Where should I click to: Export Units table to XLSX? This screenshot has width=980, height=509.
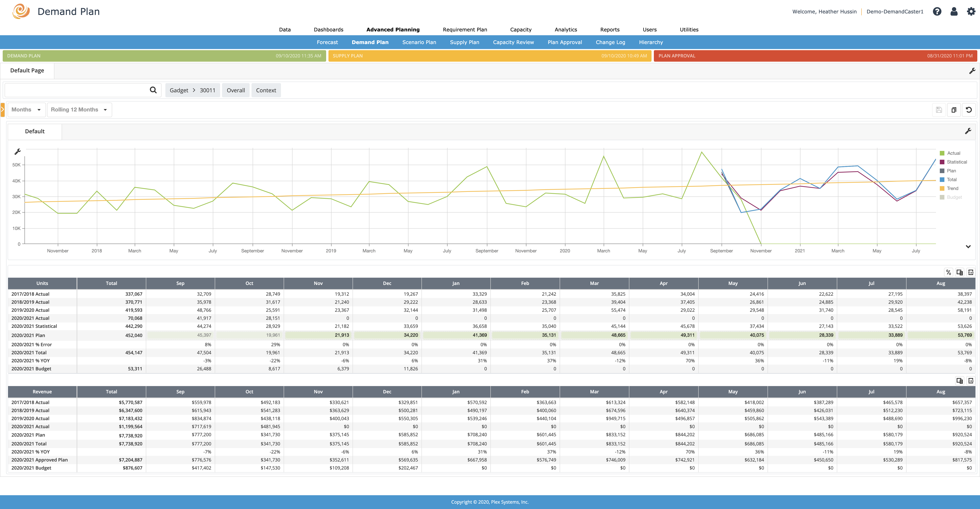[970, 273]
